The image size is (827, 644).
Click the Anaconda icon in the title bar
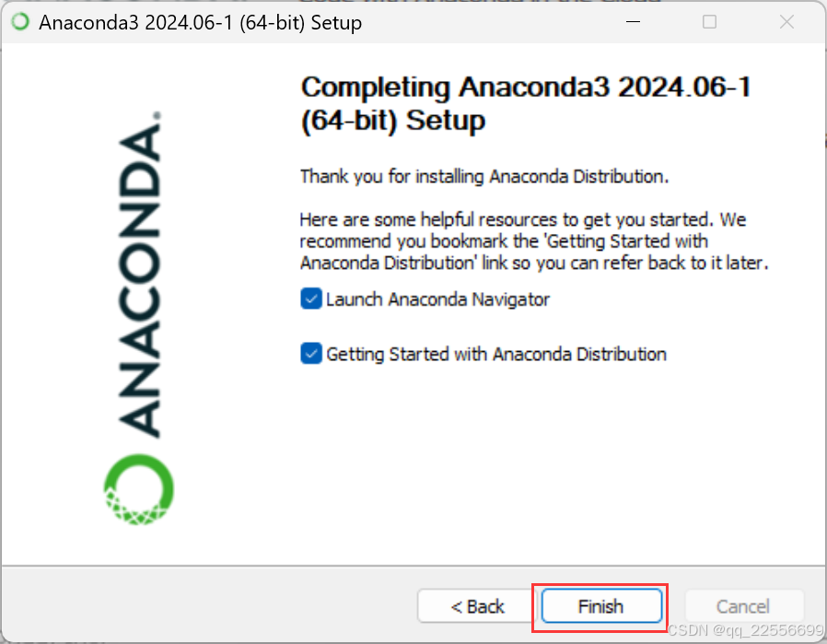(20, 21)
